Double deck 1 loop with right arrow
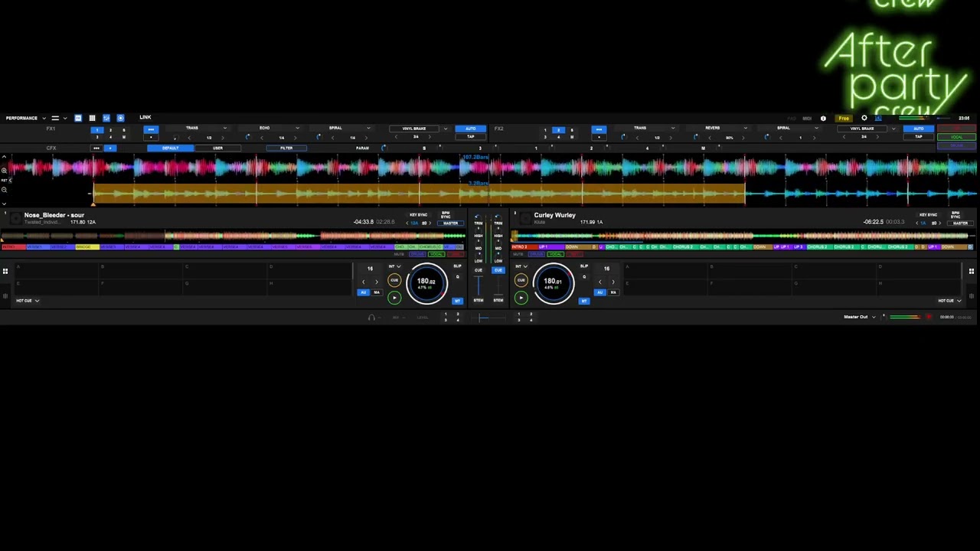This screenshot has height=551, width=980. (377, 282)
